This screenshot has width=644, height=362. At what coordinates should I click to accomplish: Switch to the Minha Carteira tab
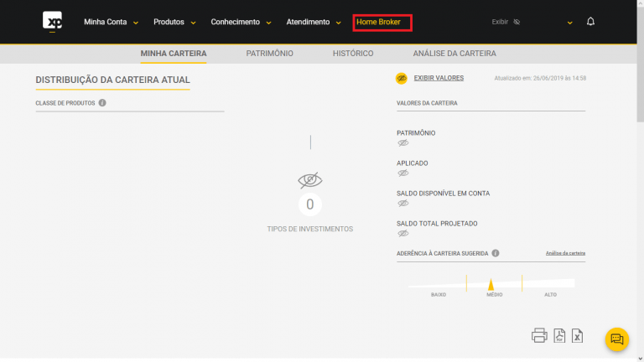(x=174, y=54)
